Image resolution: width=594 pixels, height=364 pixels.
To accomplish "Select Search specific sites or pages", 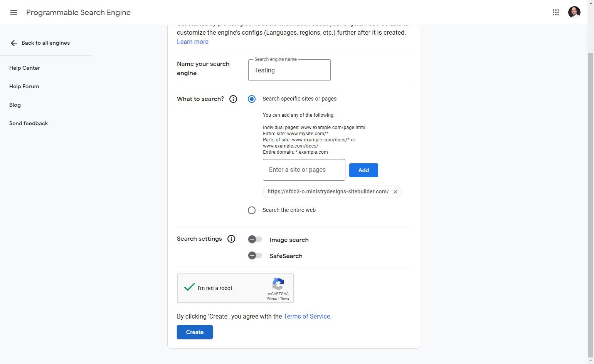I will tap(252, 99).
